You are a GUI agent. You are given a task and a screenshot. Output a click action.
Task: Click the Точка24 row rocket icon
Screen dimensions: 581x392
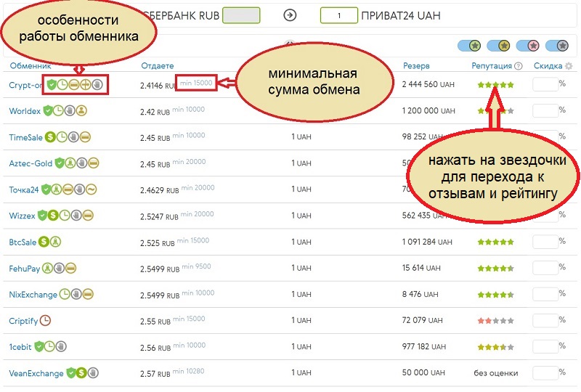57,189
